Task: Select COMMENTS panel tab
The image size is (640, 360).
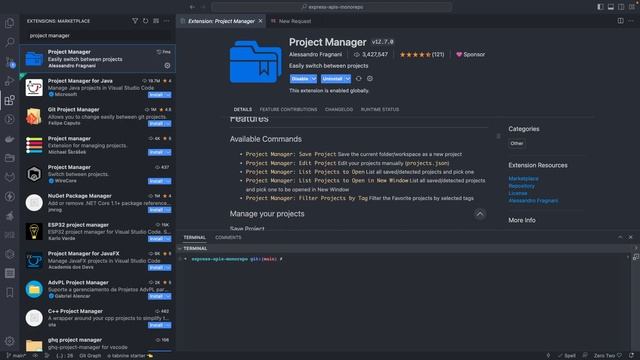Action: pos(228,237)
